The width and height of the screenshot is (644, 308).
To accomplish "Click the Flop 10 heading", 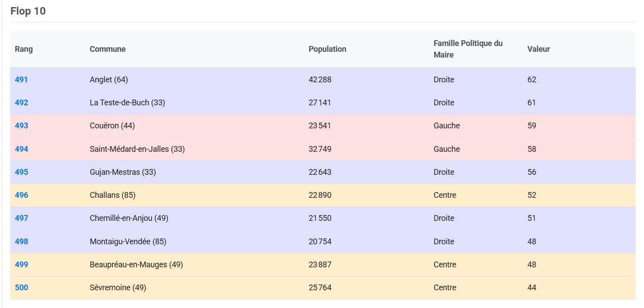I will click(28, 11).
